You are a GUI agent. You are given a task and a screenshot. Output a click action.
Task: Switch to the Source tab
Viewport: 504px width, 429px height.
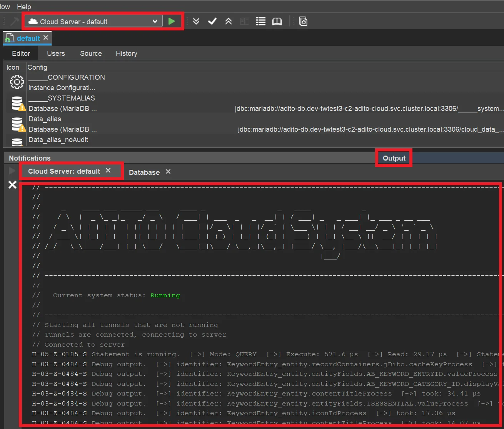click(91, 54)
